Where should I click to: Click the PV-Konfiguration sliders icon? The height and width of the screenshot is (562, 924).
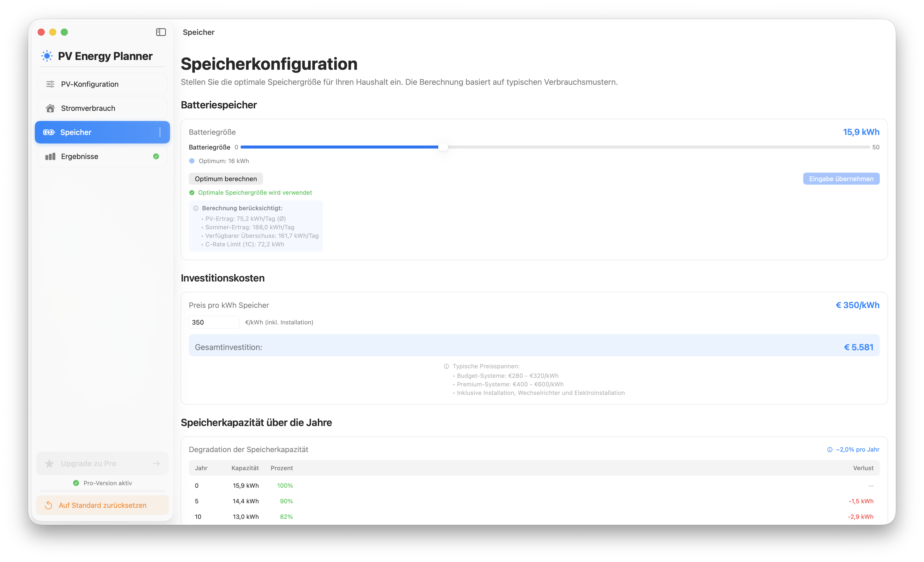50,84
